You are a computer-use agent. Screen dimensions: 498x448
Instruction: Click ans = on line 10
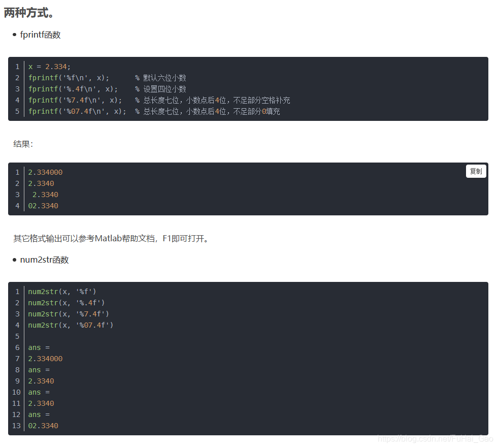click(39, 392)
